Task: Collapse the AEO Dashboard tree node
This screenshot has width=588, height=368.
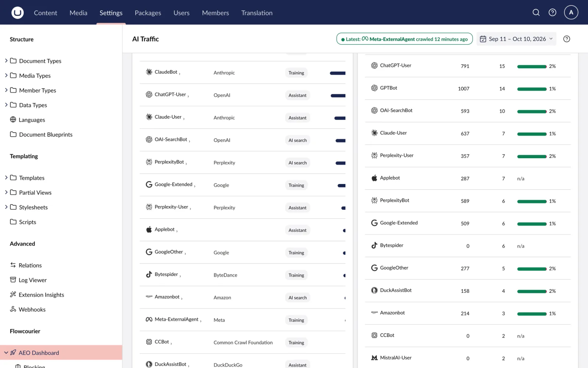Action: [6, 353]
